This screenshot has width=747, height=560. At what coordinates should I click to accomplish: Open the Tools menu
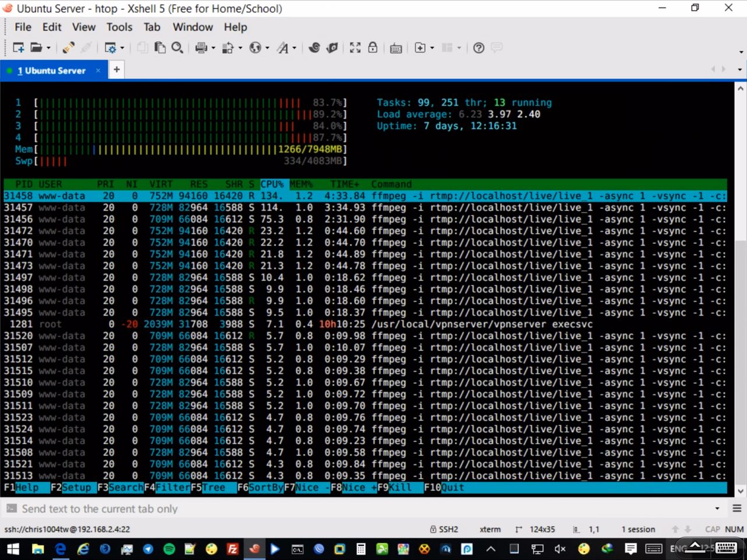[x=119, y=27]
